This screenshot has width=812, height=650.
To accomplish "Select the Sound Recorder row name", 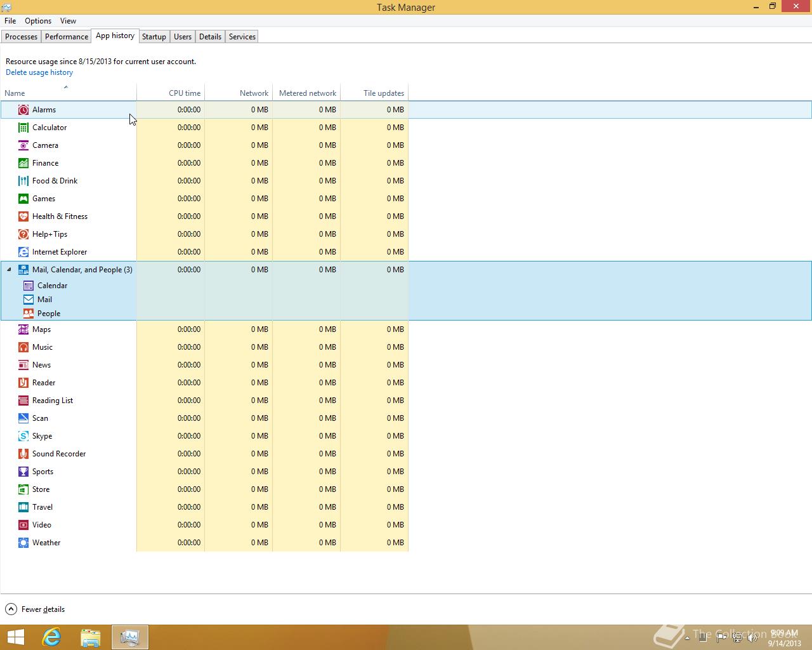I will point(59,454).
